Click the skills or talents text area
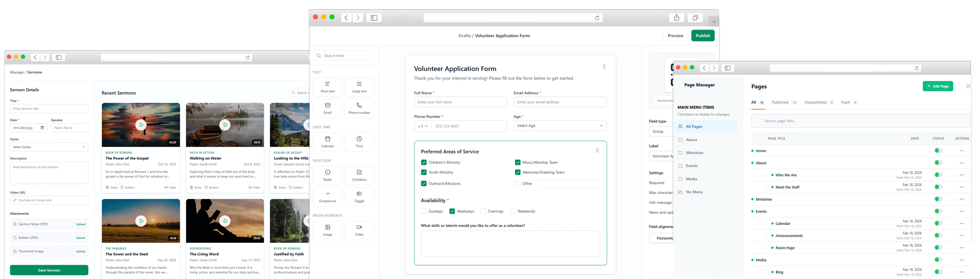The image size is (980, 279). (510, 243)
